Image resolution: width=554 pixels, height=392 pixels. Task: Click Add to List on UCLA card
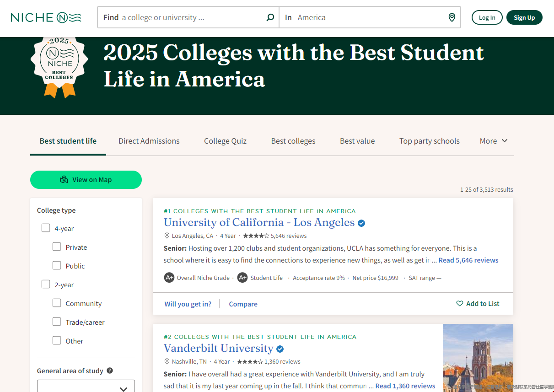[x=478, y=304]
